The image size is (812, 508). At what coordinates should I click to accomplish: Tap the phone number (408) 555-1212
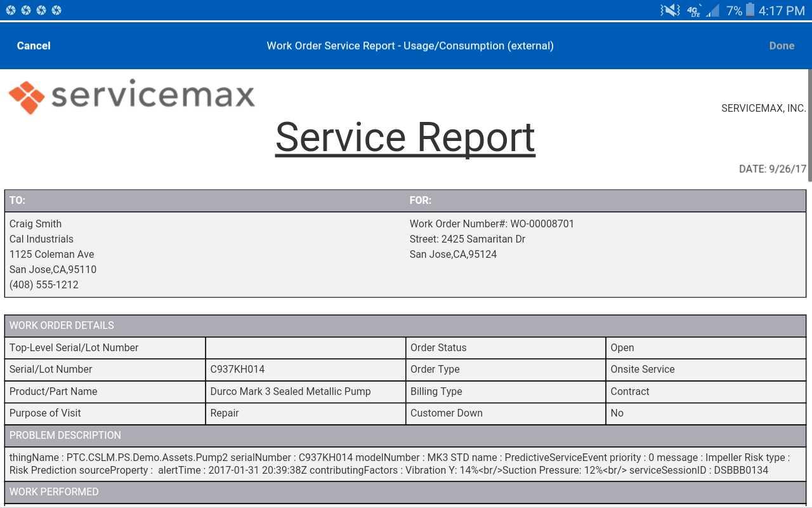(x=44, y=284)
